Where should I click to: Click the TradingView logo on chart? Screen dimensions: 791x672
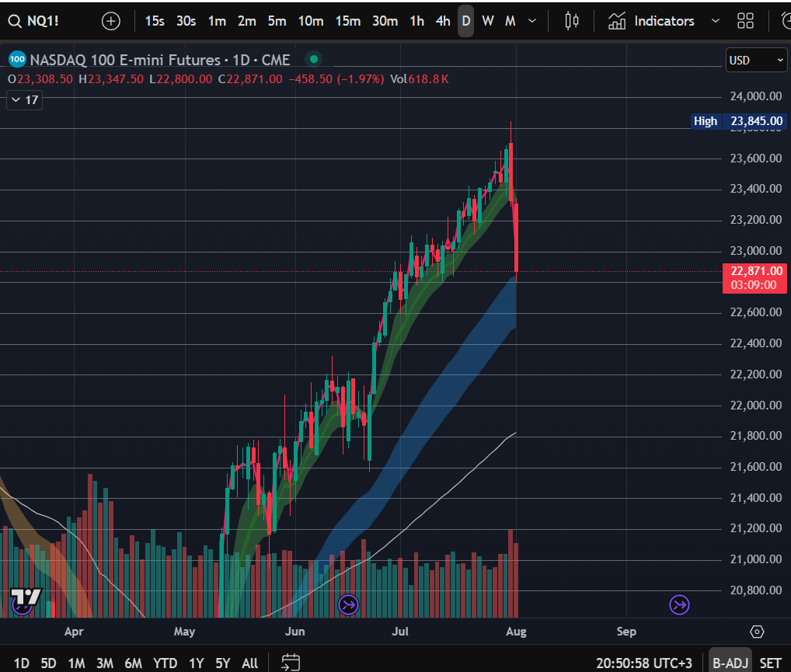(26, 598)
